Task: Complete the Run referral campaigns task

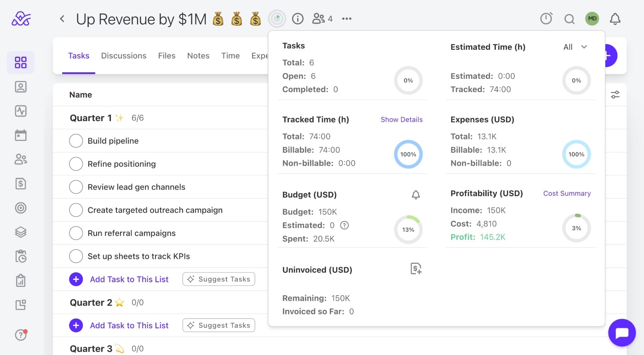Action: (x=76, y=233)
